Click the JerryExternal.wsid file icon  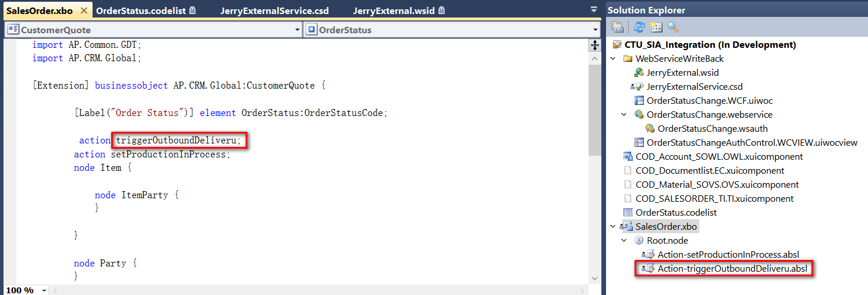(639, 73)
